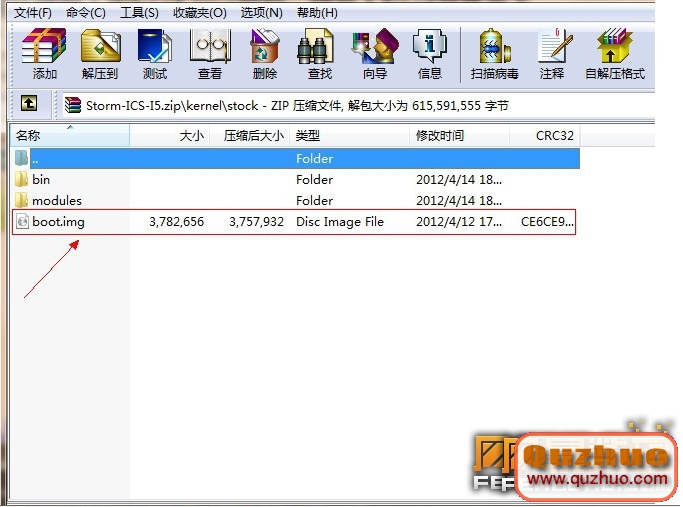Screen dimensions: 683x507
Task: Select the boot.img file icon
Action: coord(22,222)
